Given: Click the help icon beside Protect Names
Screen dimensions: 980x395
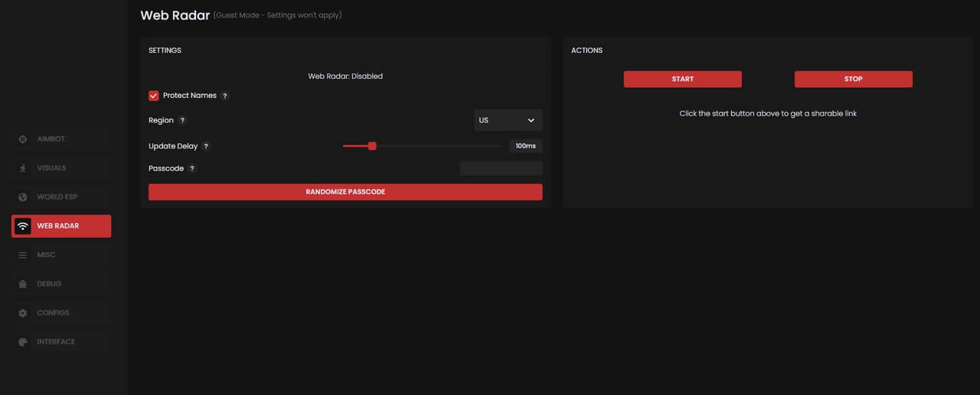Looking at the screenshot, I should click(224, 96).
